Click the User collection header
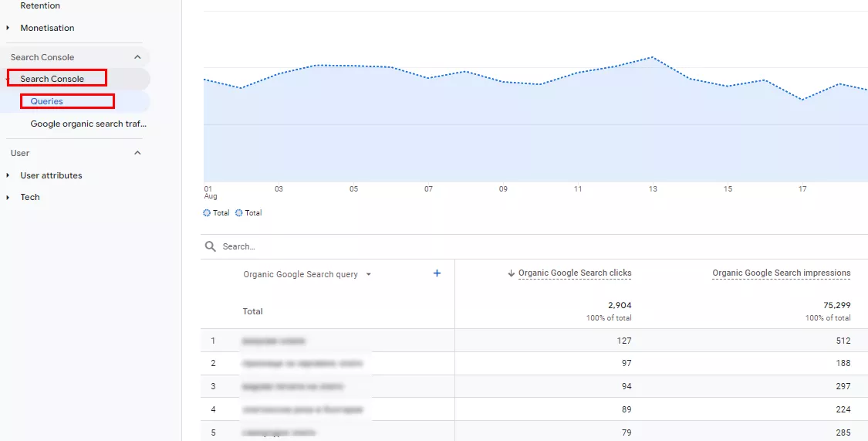Viewport: 868px width, 441px height. pyautogui.click(x=20, y=153)
